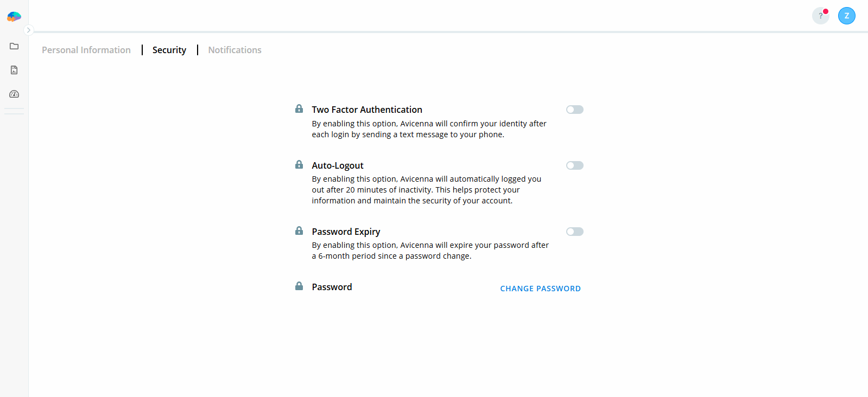Click the CHANGE PASSWORD link
This screenshot has width=868, height=397.
540,289
